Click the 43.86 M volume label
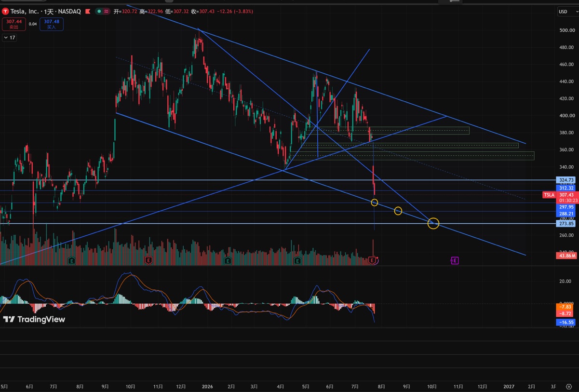 566,256
